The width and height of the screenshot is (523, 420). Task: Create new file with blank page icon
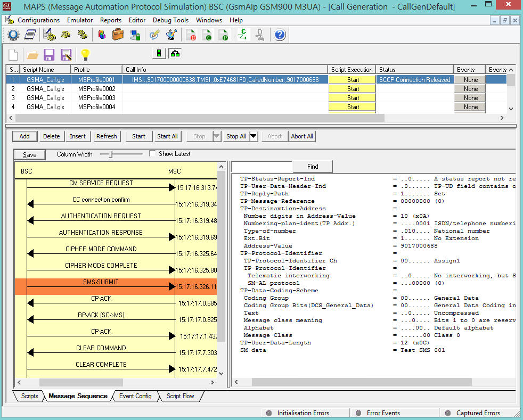13,54
